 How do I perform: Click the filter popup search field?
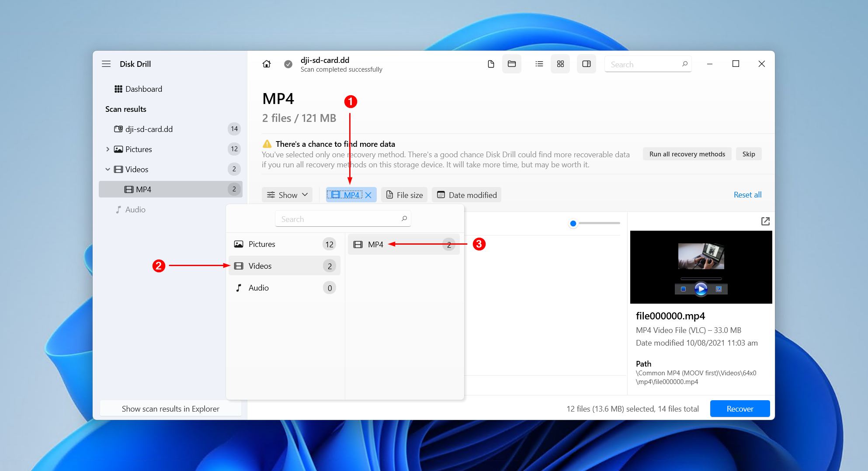pos(343,219)
